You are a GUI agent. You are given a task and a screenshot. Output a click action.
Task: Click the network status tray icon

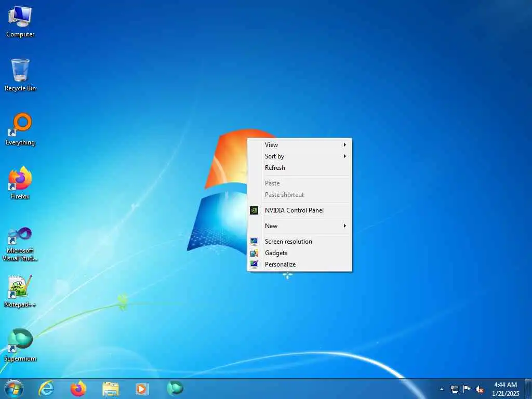click(454, 389)
